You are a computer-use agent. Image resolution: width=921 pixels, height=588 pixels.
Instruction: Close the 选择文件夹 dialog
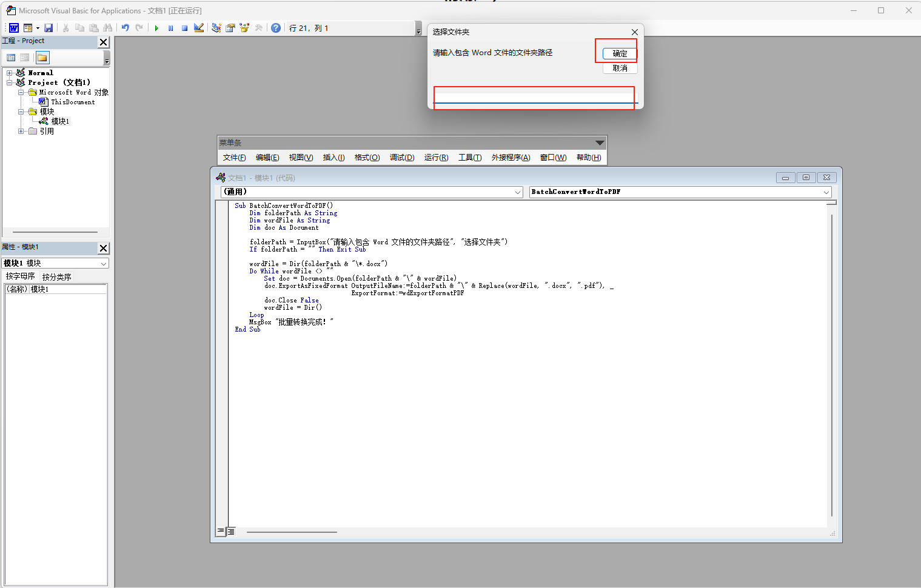pyautogui.click(x=634, y=32)
